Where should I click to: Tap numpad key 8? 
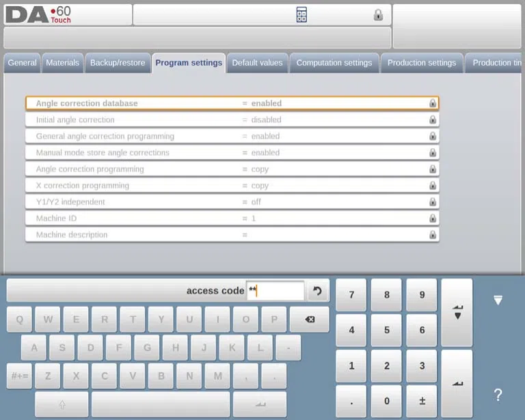(386, 294)
